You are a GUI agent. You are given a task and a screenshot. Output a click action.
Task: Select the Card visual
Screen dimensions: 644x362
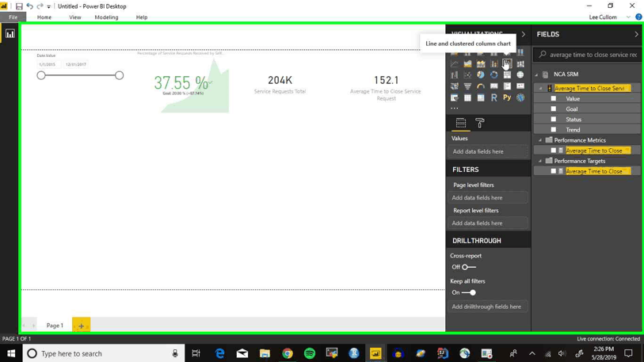(x=493, y=86)
